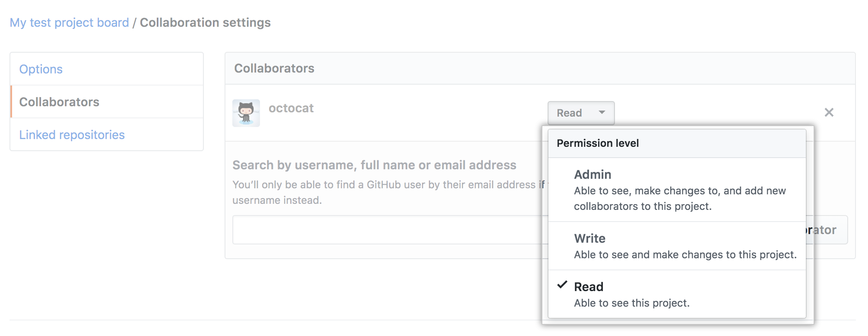Select the checked Read permission option
This screenshot has width=868, height=336.
coord(589,287)
